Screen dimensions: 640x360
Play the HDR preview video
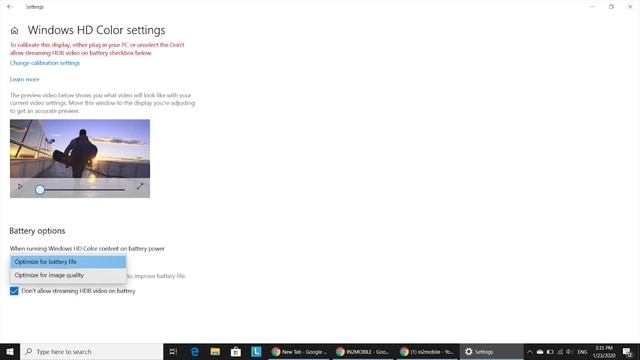(20, 187)
